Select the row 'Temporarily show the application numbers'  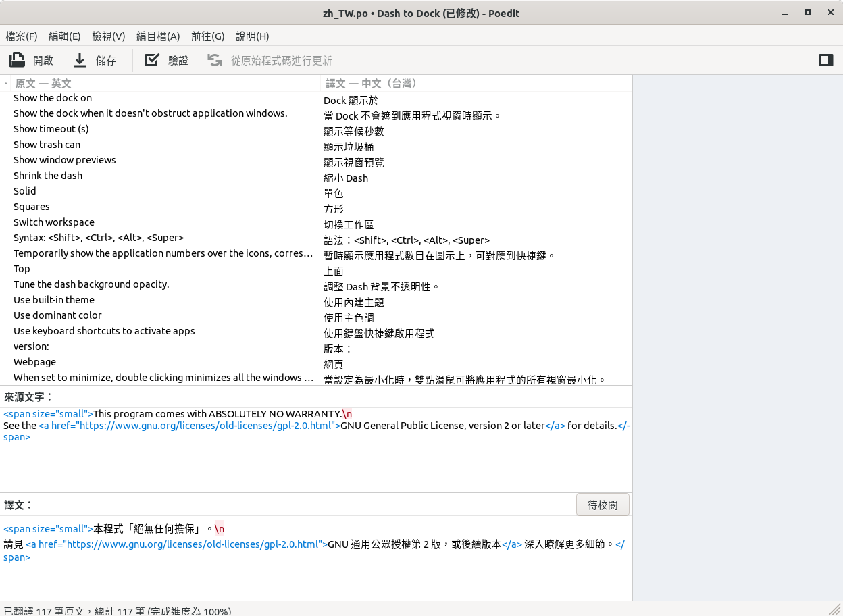coord(316,254)
